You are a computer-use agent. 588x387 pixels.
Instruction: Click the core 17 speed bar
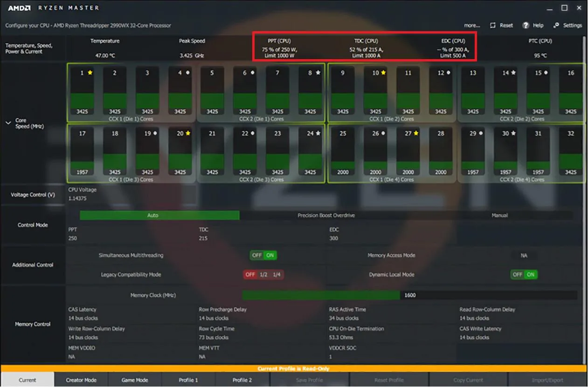pyautogui.click(x=82, y=152)
